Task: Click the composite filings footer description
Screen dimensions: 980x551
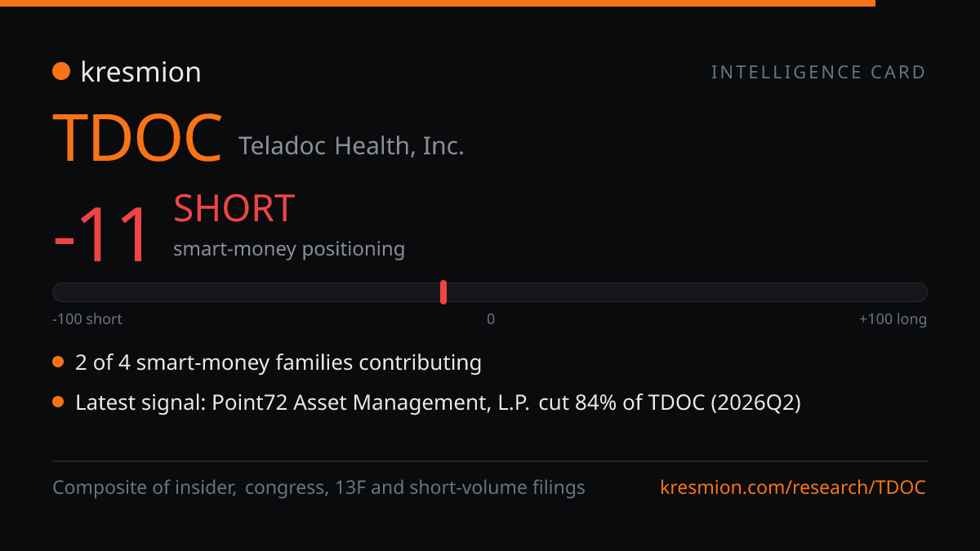Action: tap(318, 488)
